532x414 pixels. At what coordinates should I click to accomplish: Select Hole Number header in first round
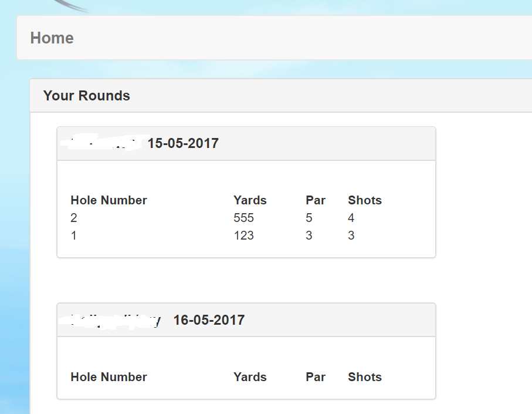109,200
